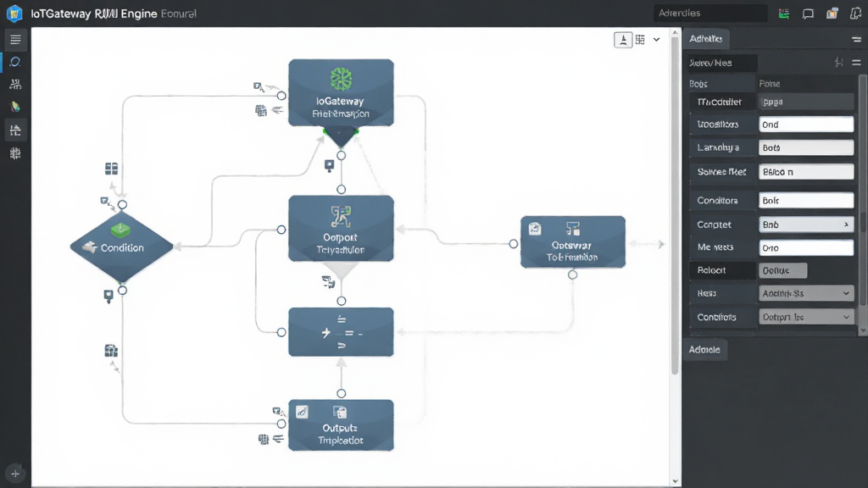This screenshot has height=488, width=868.
Task: Select the Outputs node at the canvas bottom
Action: point(341,425)
